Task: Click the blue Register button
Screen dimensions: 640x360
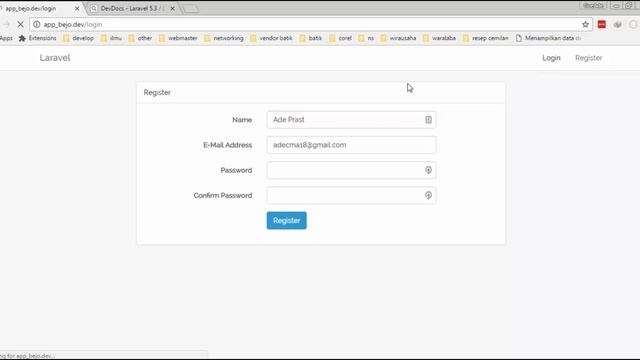Action: (x=287, y=220)
